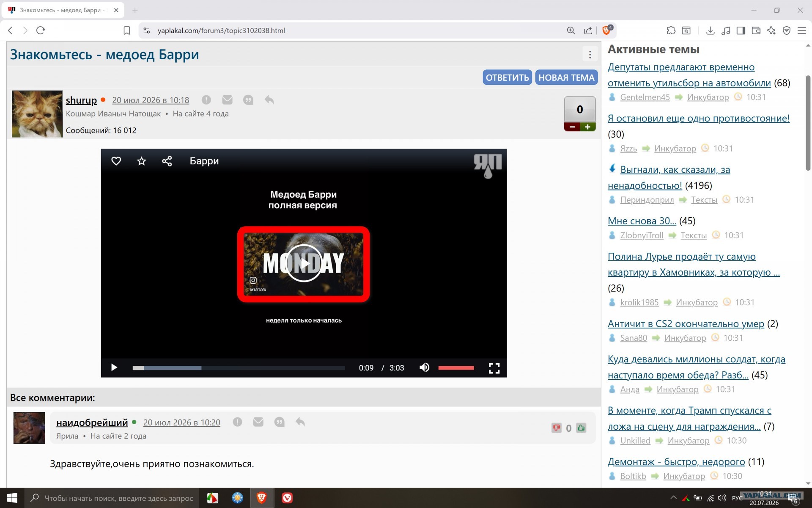Start the video with center play button
The height and width of the screenshot is (508, 812).
pyautogui.click(x=304, y=263)
